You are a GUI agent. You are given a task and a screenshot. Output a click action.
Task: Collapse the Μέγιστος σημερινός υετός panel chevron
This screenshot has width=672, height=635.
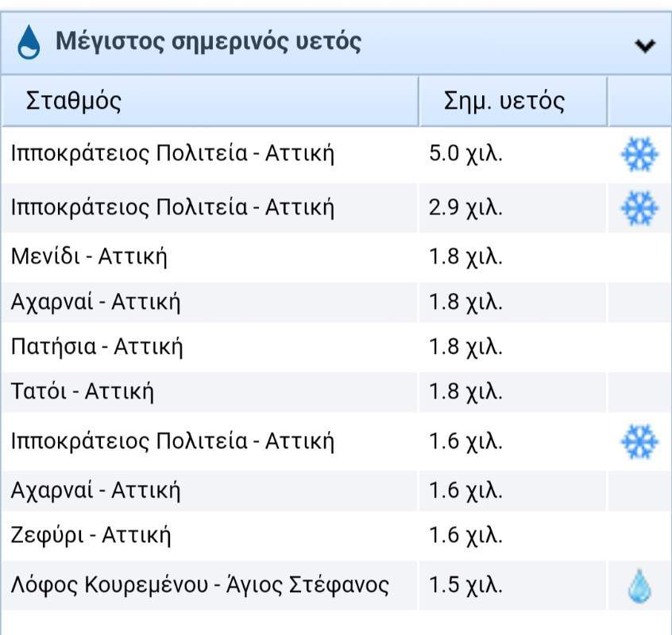[645, 45]
